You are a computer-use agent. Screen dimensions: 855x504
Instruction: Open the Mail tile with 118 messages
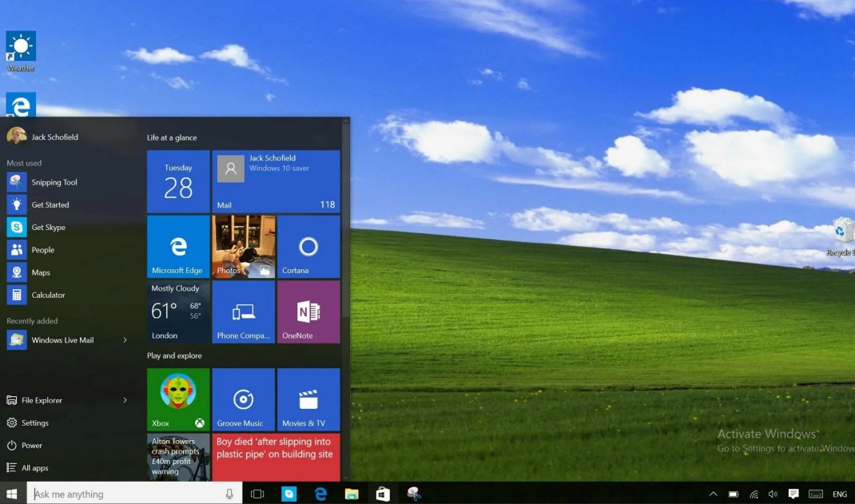(x=276, y=181)
